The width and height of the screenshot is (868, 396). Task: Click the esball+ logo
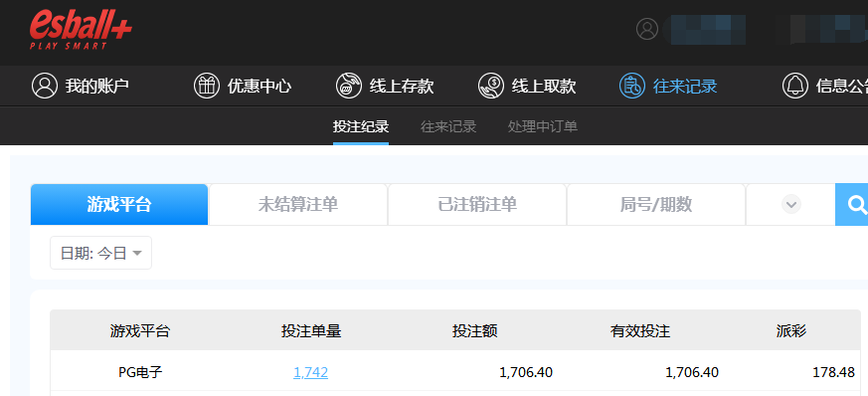[81, 30]
